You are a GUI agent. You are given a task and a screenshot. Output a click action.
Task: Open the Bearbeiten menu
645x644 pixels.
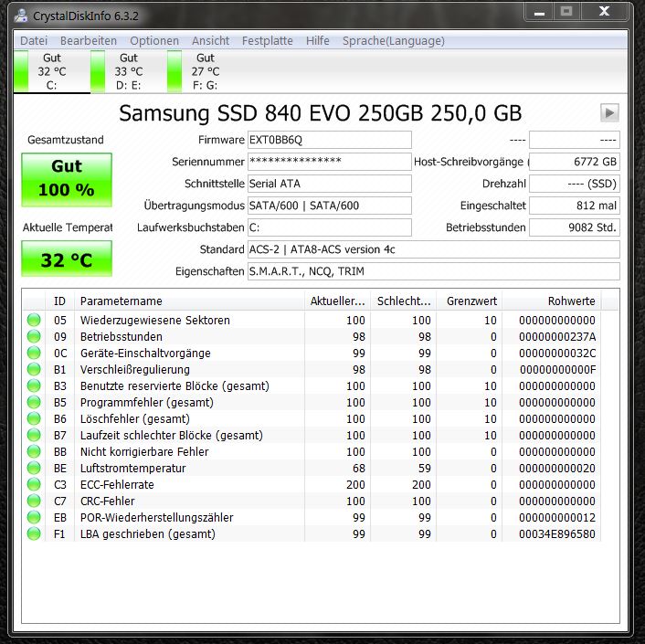pyautogui.click(x=89, y=41)
